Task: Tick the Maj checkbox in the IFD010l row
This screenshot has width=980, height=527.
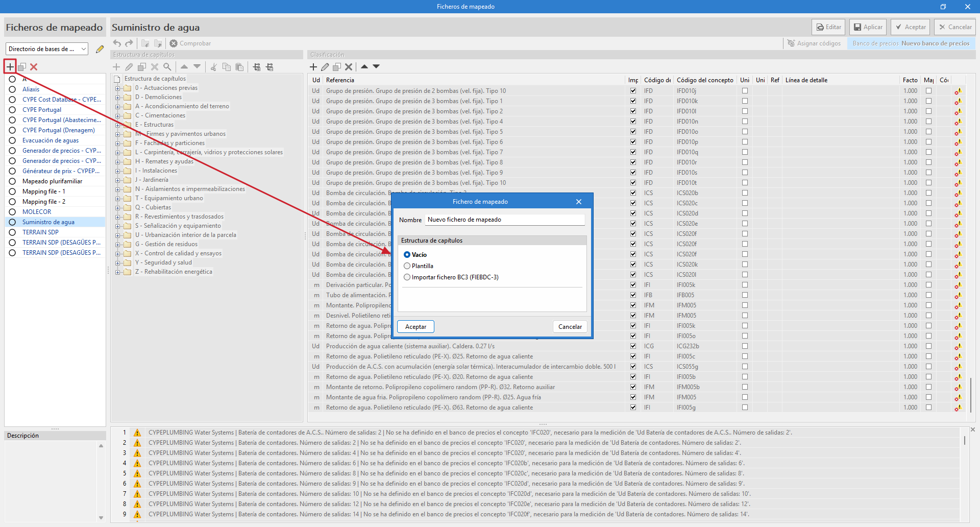Action: [x=928, y=111]
